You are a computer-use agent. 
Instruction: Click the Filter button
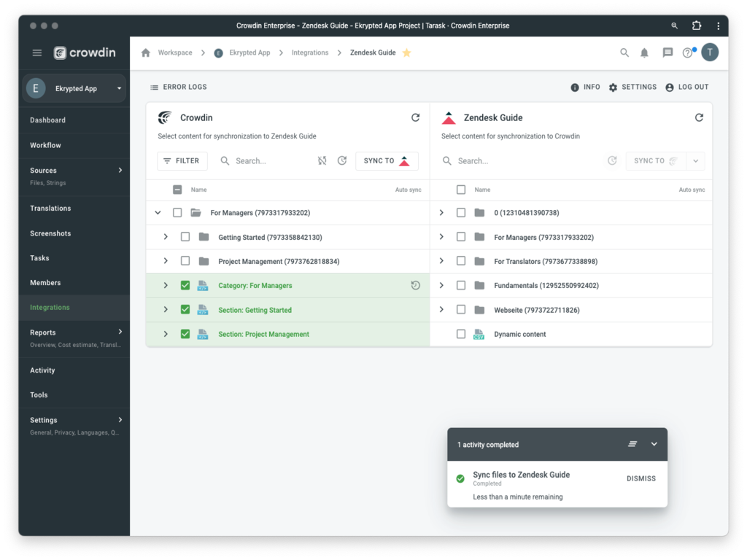[182, 161]
